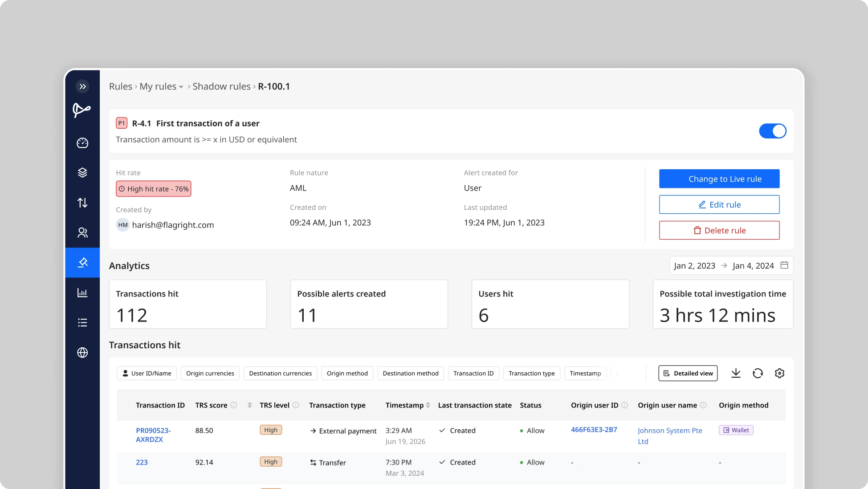This screenshot has height=489, width=868.
Task: Click the Rules breadcrumb item
Action: (x=120, y=86)
